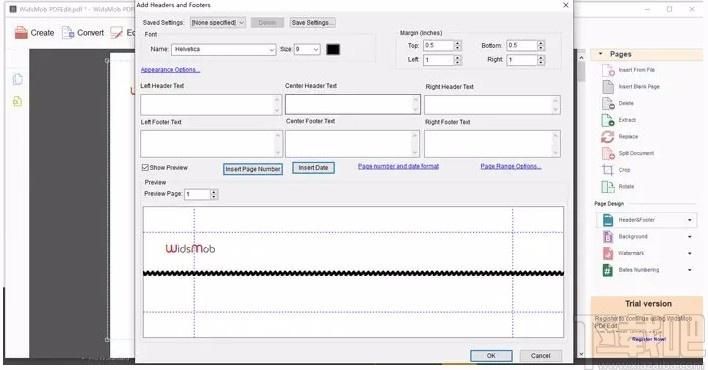Click the Center Header Text field
This screenshot has width=708, height=370.
pyautogui.click(x=353, y=104)
